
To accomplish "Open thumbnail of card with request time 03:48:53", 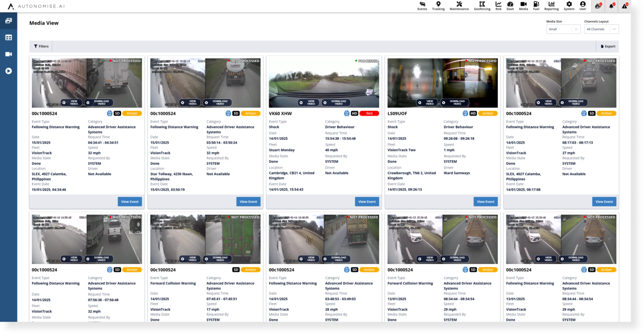I will click(x=324, y=239).
